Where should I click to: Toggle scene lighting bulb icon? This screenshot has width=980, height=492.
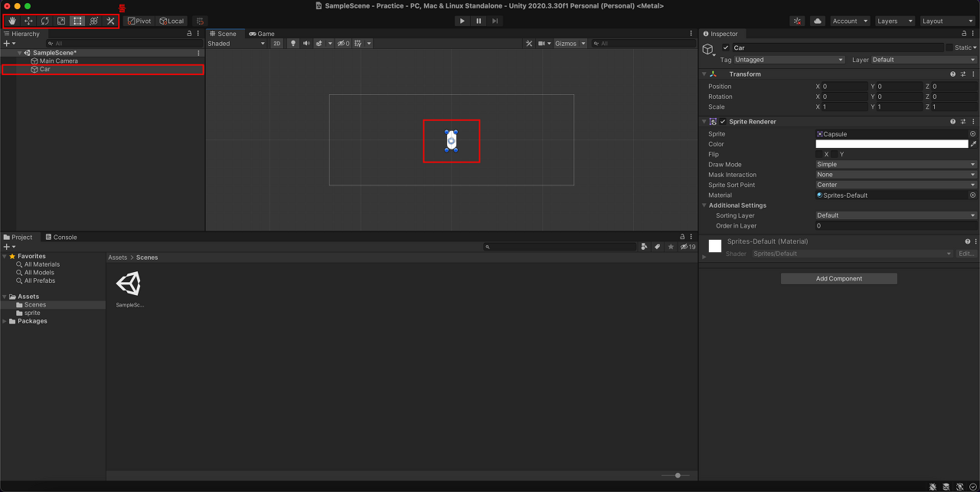click(x=292, y=44)
